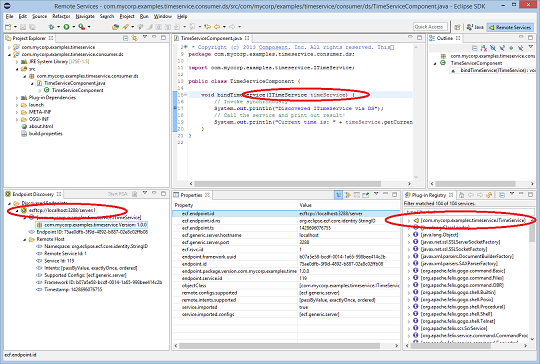
Task: Switch to the Remote Services perspective
Action: point(510,27)
